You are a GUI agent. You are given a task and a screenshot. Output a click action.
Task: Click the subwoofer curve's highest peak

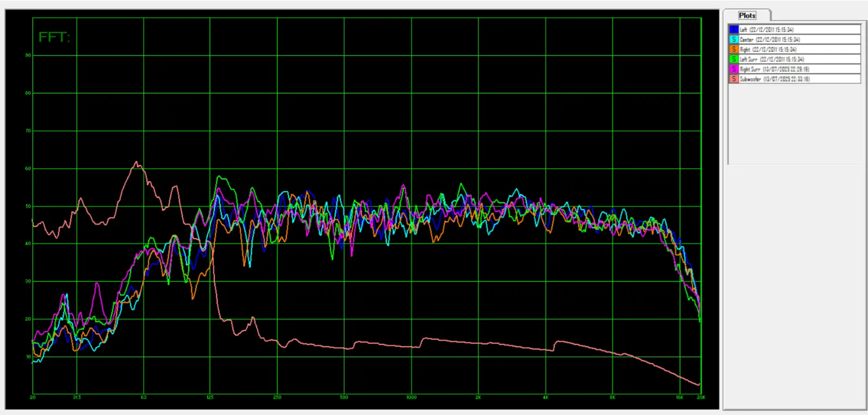pyautogui.click(x=136, y=162)
